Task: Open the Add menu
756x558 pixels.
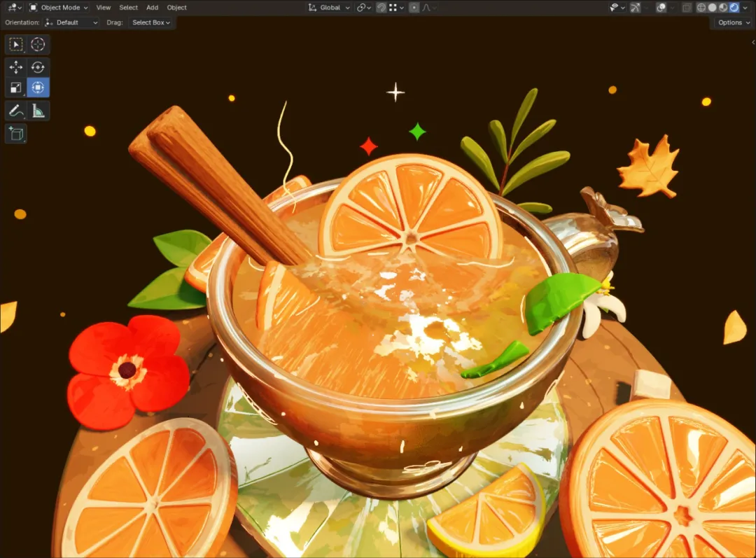Action: [x=153, y=7]
